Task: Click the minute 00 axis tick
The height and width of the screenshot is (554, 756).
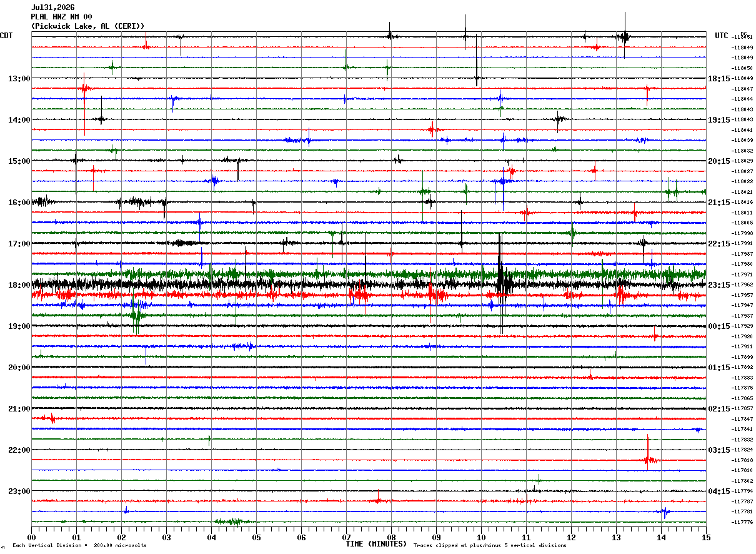Action: (x=31, y=537)
